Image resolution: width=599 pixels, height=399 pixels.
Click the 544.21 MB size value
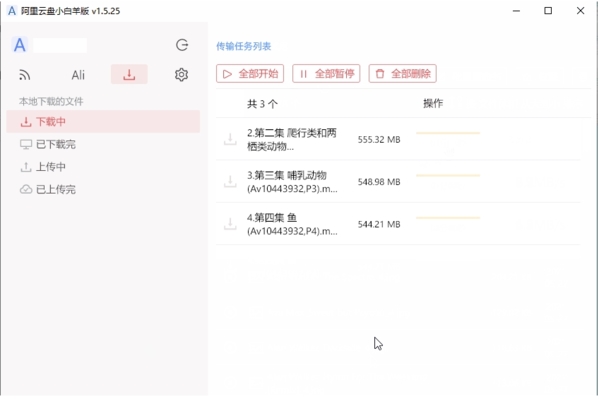pos(379,224)
